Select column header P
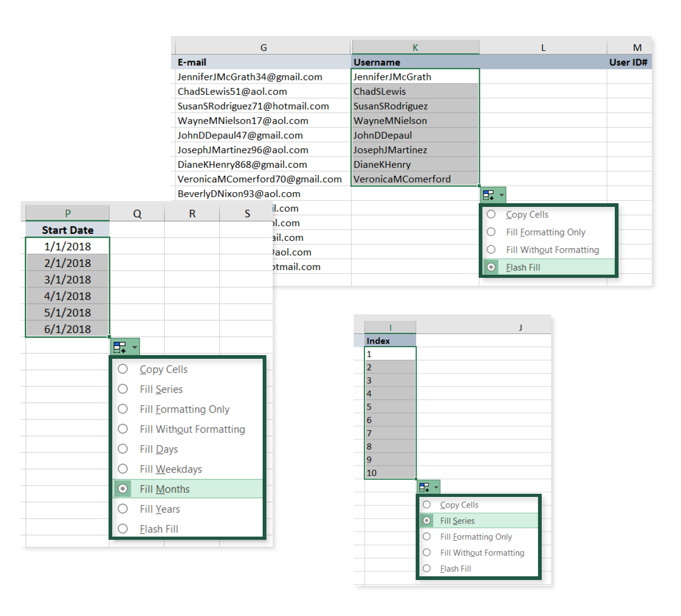The width and height of the screenshot is (681, 616). 67,213
